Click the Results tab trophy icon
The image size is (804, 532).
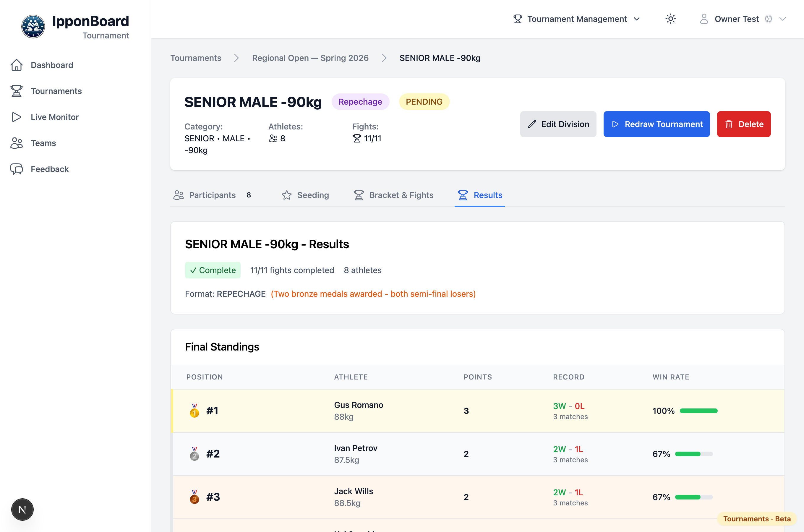tap(463, 195)
